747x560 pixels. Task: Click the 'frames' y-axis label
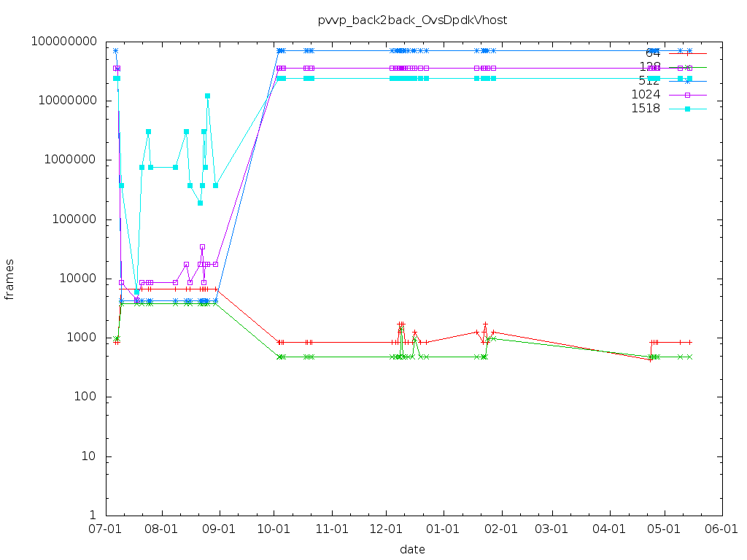click(9, 279)
